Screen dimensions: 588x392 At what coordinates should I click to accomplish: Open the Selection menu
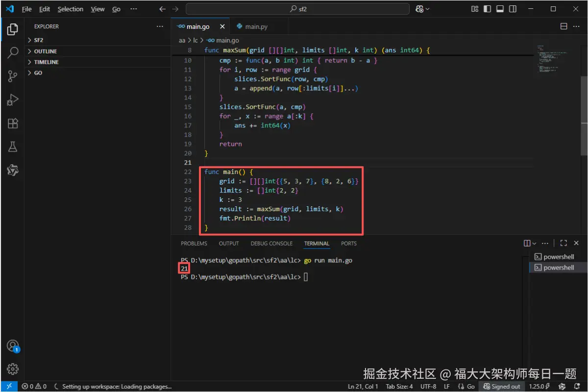[71, 9]
